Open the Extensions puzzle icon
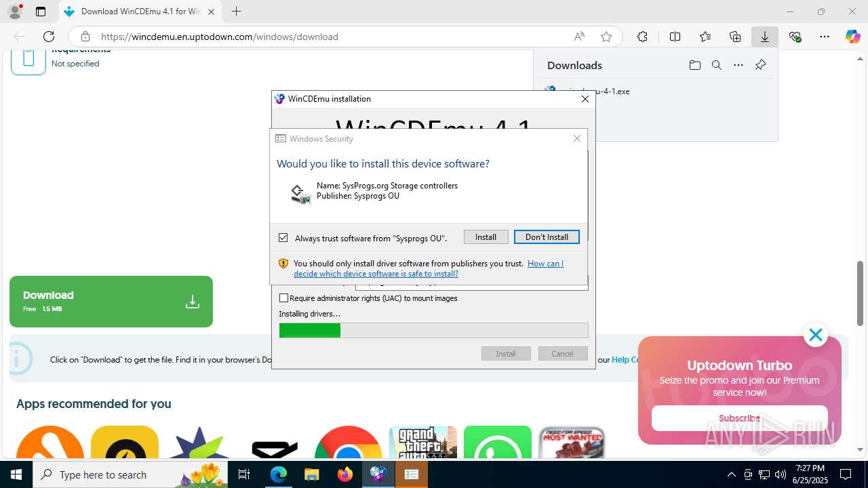 [x=642, y=37]
